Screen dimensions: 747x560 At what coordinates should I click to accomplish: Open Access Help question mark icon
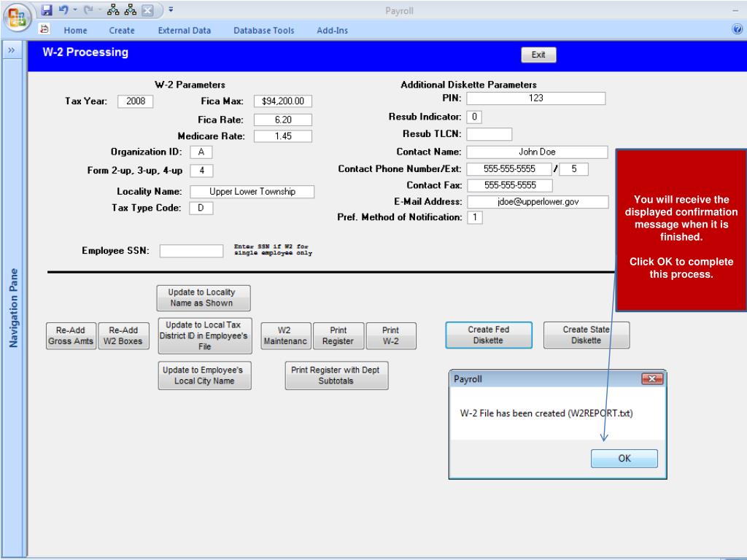point(737,29)
